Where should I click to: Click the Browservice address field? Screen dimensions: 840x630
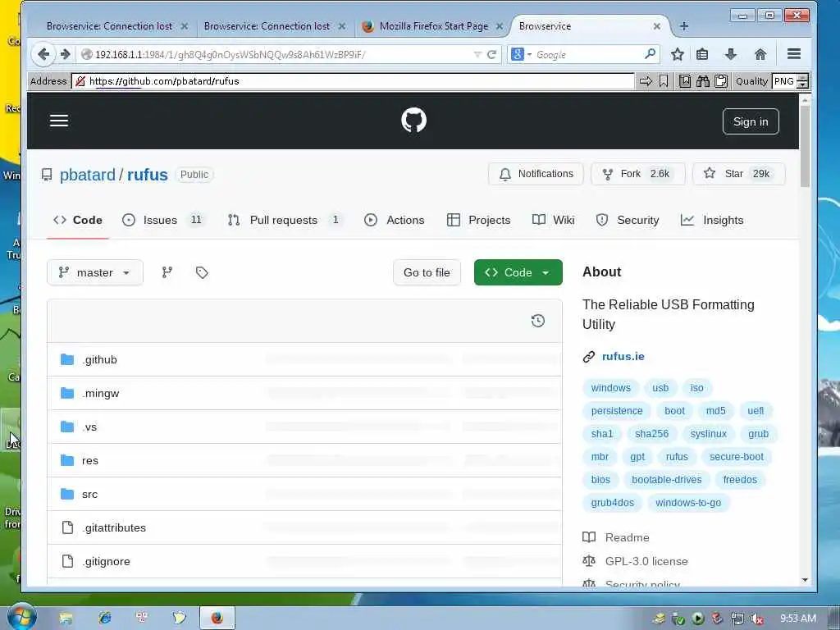(x=353, y=81)
